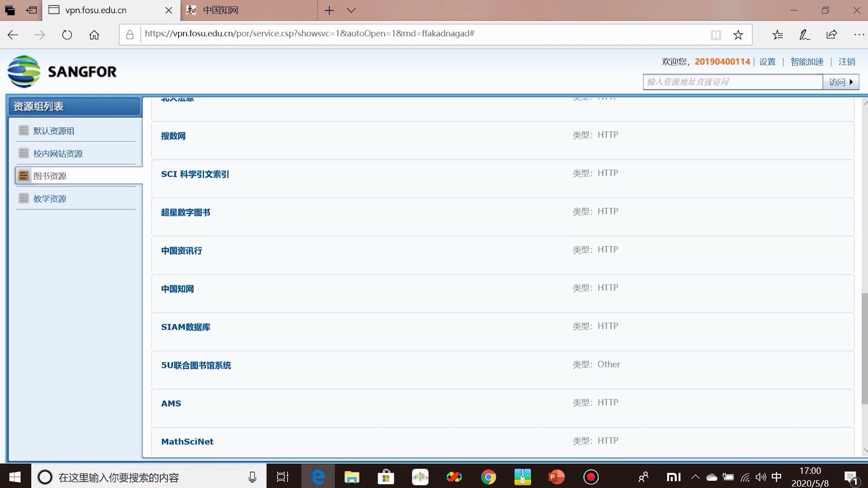Screen dimensions: 868x488
Task: Click the 教学资源 group icon
Action: point(24,198)
